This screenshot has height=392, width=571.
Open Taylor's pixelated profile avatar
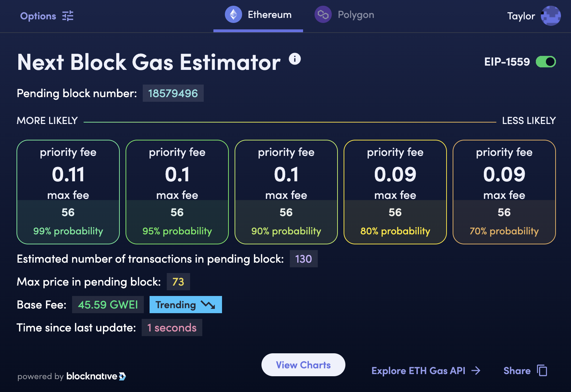click(551, 16)
